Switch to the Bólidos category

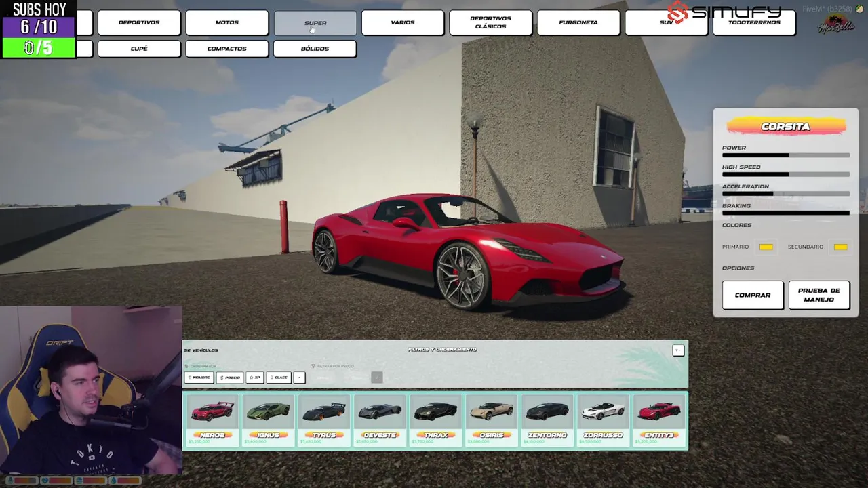click(315, 49)
